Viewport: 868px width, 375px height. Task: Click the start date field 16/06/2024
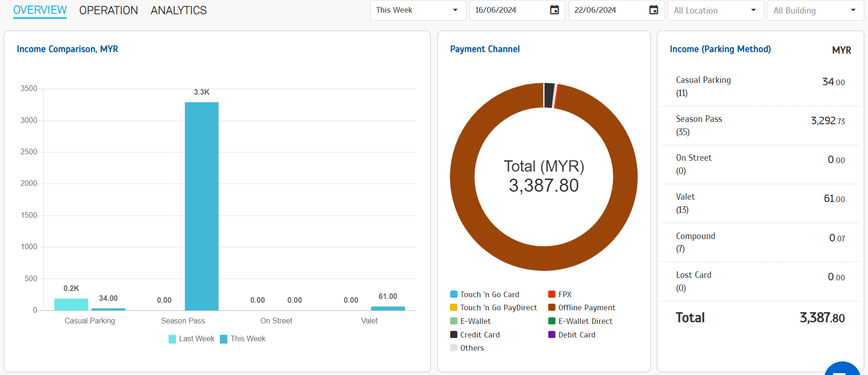(509, 10)
